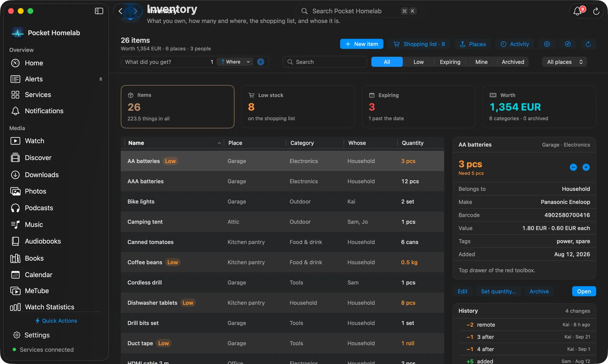Click the reload icon after the compass
Image resolution: width=608 pixels, height=364 pixels.
pos(588,44)
